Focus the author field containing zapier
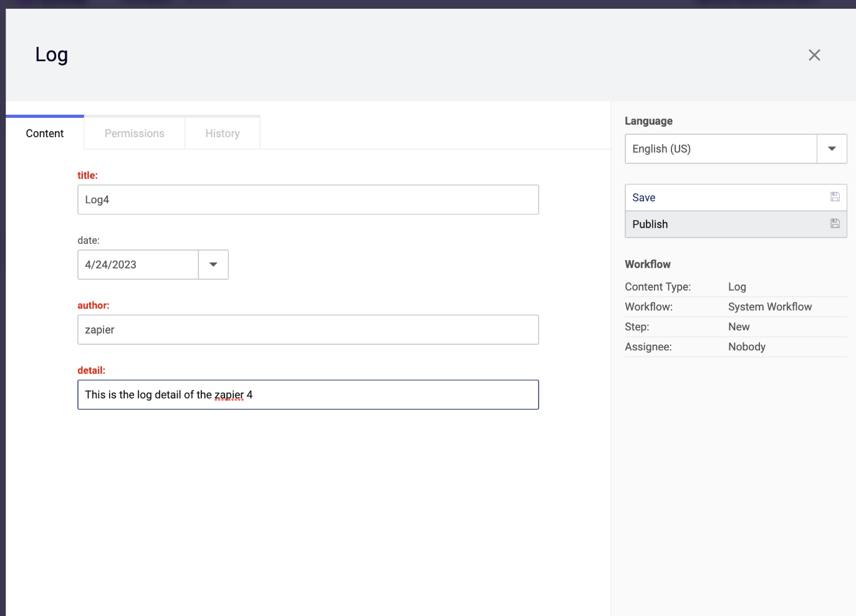This screenshot has height=616, width=856. tap(307, 330)
